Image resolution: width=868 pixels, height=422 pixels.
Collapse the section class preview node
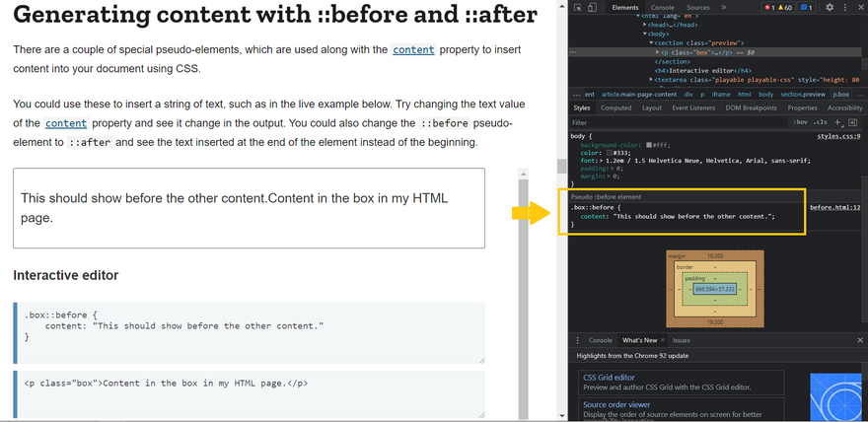pos(652,42)
